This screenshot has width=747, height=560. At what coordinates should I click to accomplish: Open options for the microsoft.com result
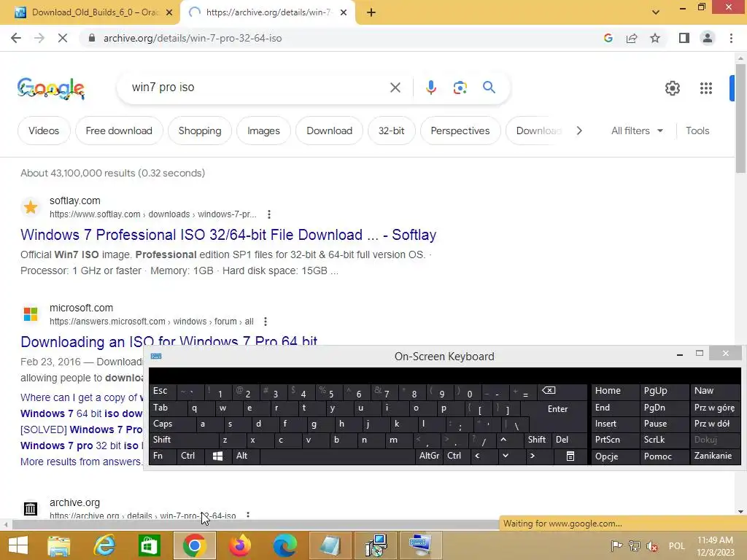(x=266, y=322)
